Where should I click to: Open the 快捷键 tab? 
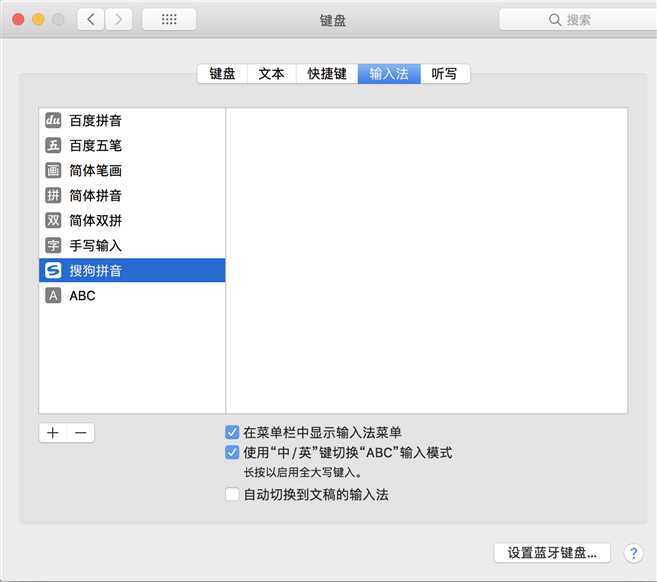(x=327, y=74)
